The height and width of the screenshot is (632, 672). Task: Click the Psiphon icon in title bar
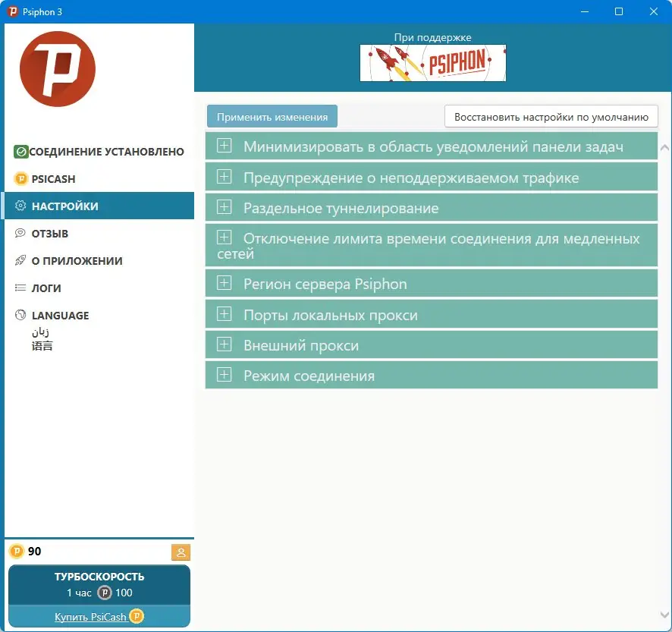13,11
